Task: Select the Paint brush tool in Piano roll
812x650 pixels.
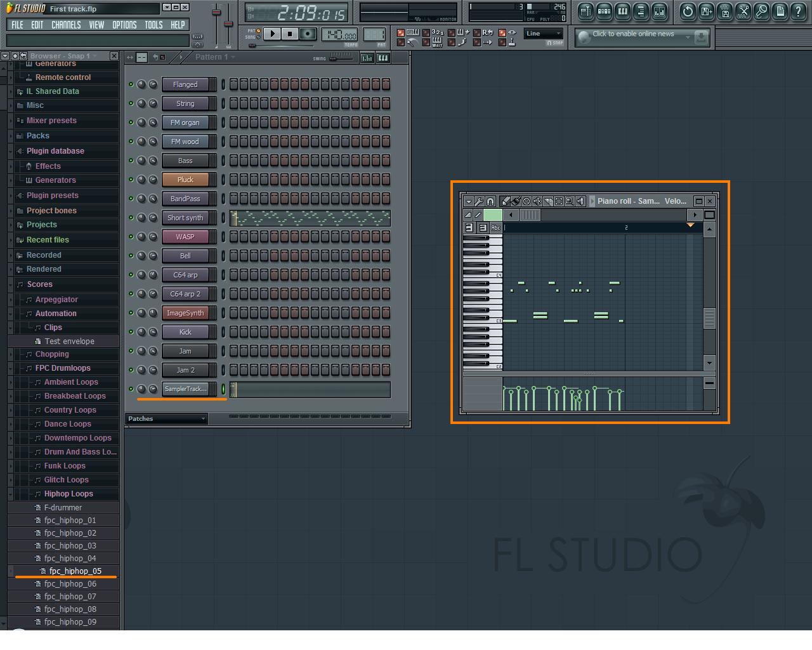Action: pyautogui.click(x=516, y=201)
